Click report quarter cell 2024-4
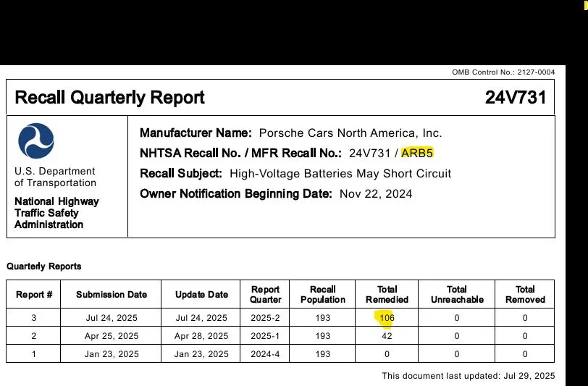The height and width of the screenshot is (386, 588). pyautogui.click(x=266, y=354)
